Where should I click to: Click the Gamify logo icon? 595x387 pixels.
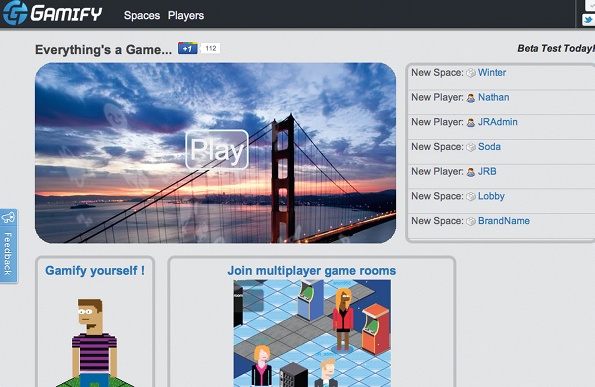[x=15, y=13]
